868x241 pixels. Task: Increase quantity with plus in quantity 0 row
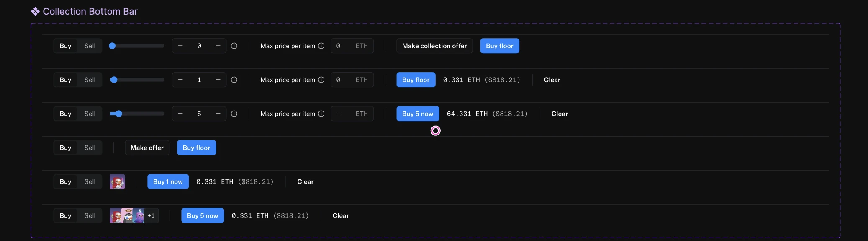[x=218, y=46]
